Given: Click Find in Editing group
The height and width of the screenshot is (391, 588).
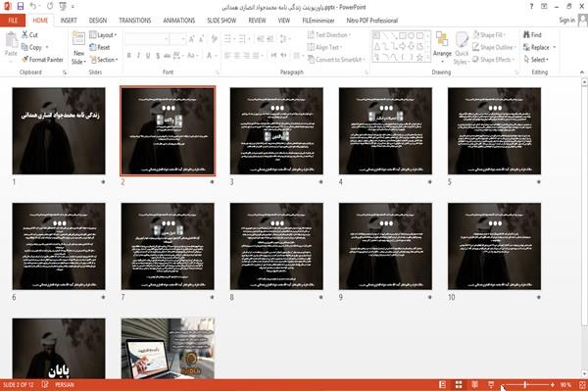Looking at the screenshot, I should [x=532, y=35].
